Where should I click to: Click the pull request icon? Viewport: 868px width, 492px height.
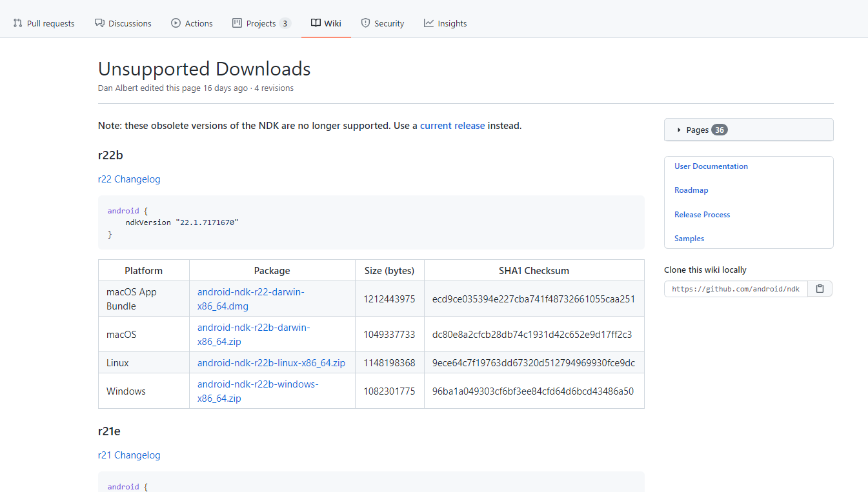coord(18,23)
